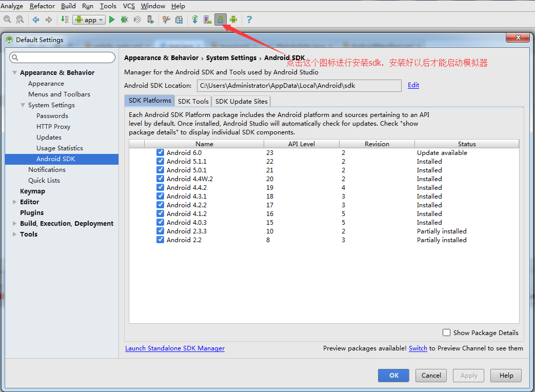This screenshot has width=535, height=392.
Task: Click the Sync Project with Gradle icon
Action: pos(195,19)
